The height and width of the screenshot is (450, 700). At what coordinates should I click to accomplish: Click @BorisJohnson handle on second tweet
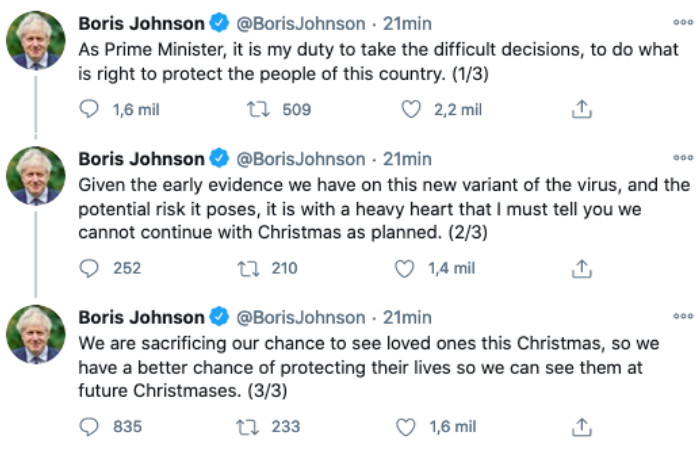point(300,159)
